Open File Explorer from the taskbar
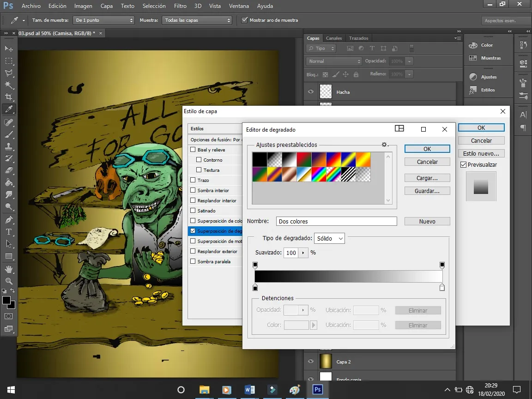Screen dimensions: 532x399 pyautogui.click(x=204, y=389)
